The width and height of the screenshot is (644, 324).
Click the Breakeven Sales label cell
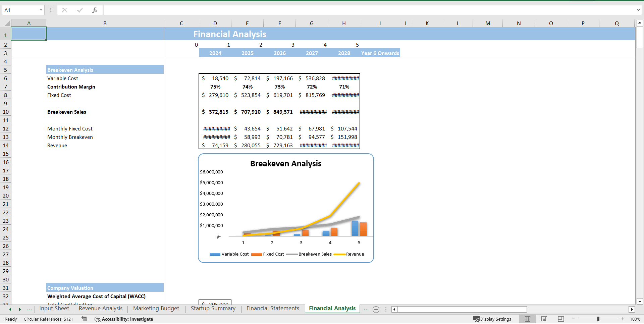105,112
